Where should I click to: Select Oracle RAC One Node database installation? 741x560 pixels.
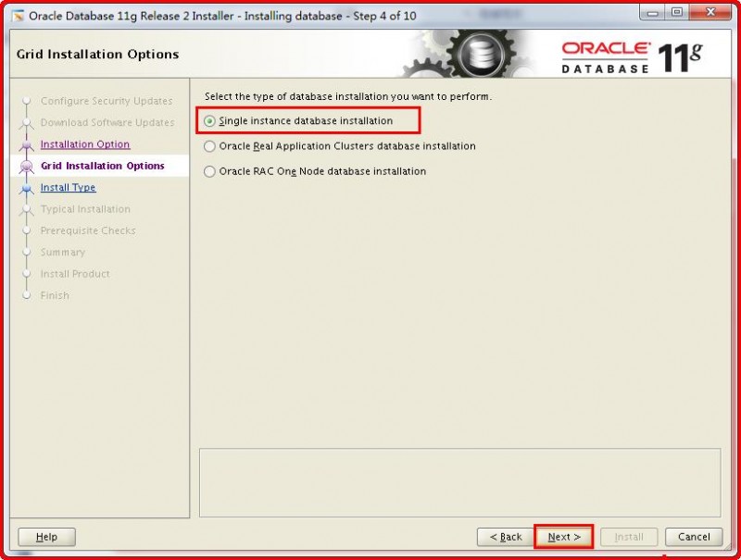(x=210, y=171)
